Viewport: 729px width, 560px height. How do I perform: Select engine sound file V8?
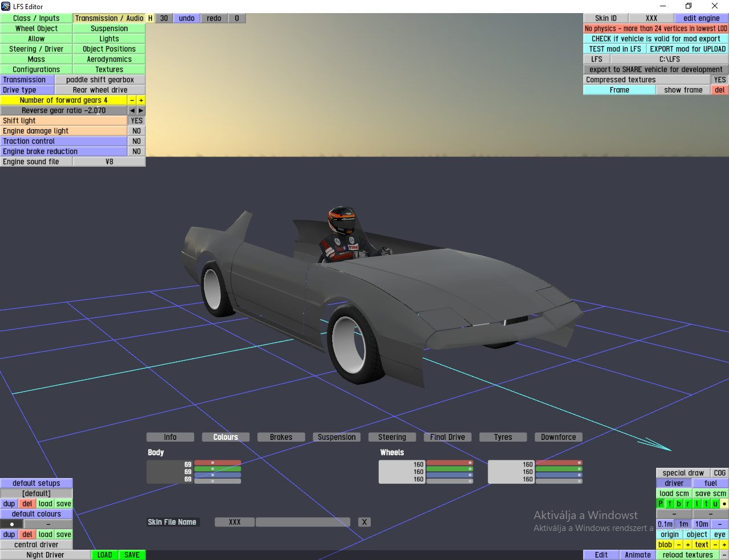[x=109, y=162]
